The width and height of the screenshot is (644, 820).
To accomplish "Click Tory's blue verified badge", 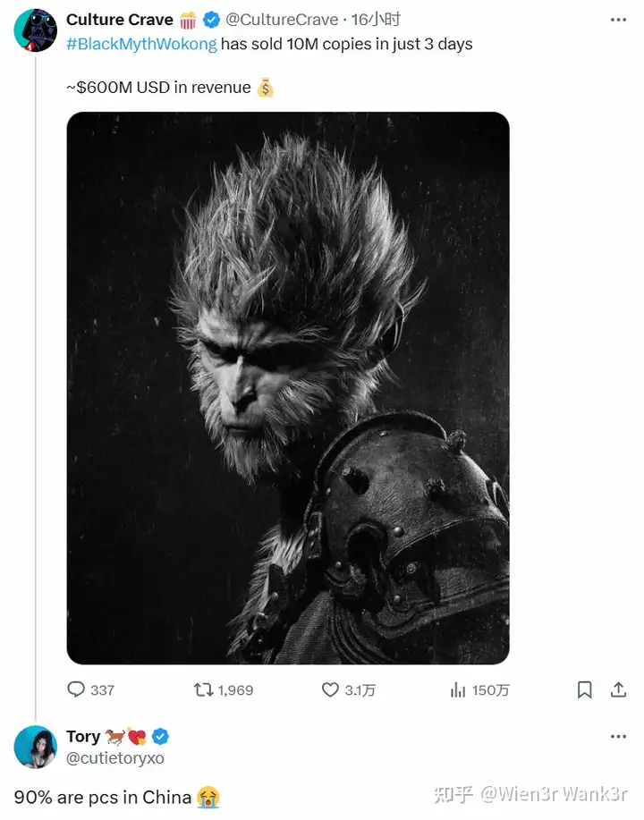I will (x=160, y=736).
